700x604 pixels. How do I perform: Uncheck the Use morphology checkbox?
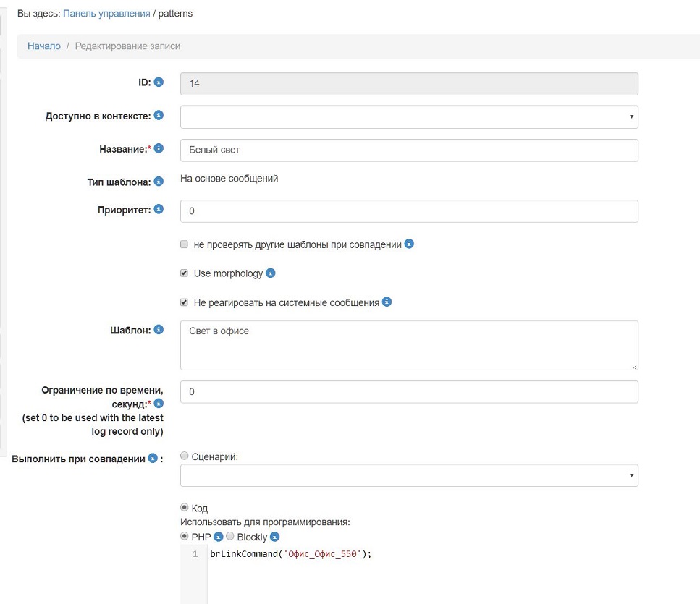point(184,273)
